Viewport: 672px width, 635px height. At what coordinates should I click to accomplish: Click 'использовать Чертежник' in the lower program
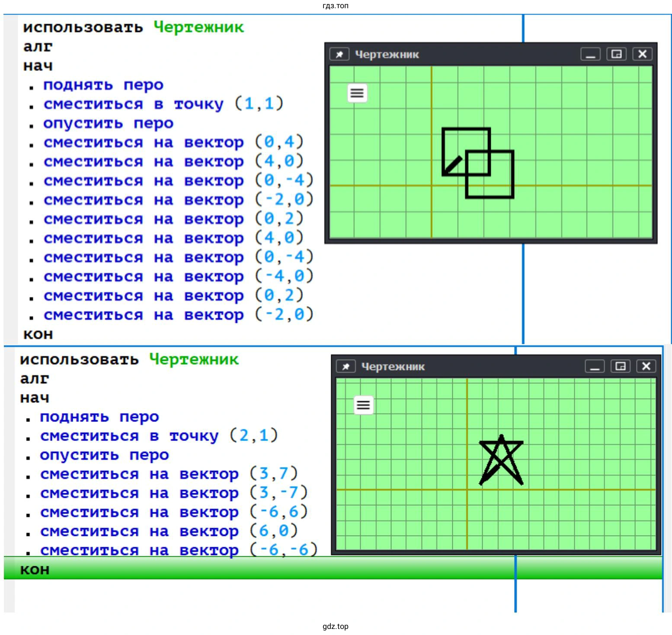pyautogui.click(x=129, y=359)
